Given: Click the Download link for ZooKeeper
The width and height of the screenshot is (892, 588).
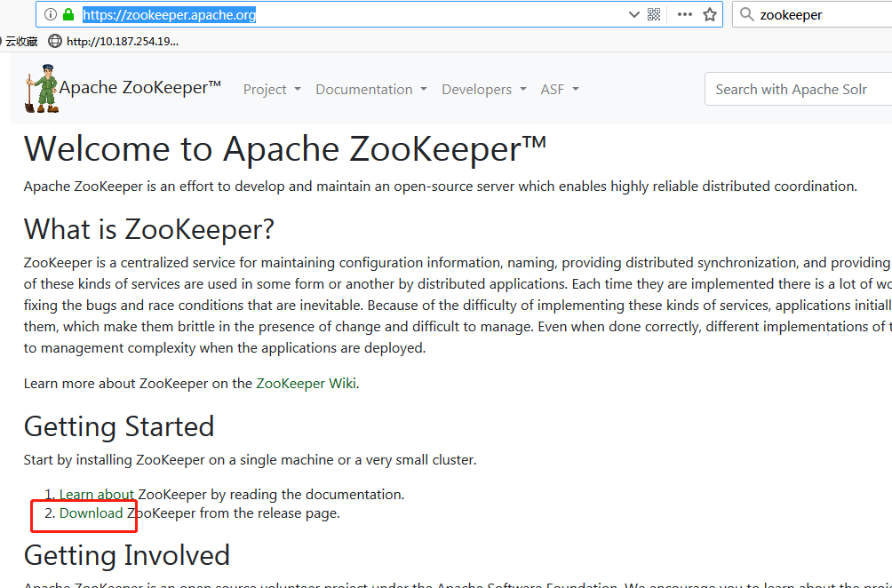Looking at the screenshot, I should pos(91,513).
